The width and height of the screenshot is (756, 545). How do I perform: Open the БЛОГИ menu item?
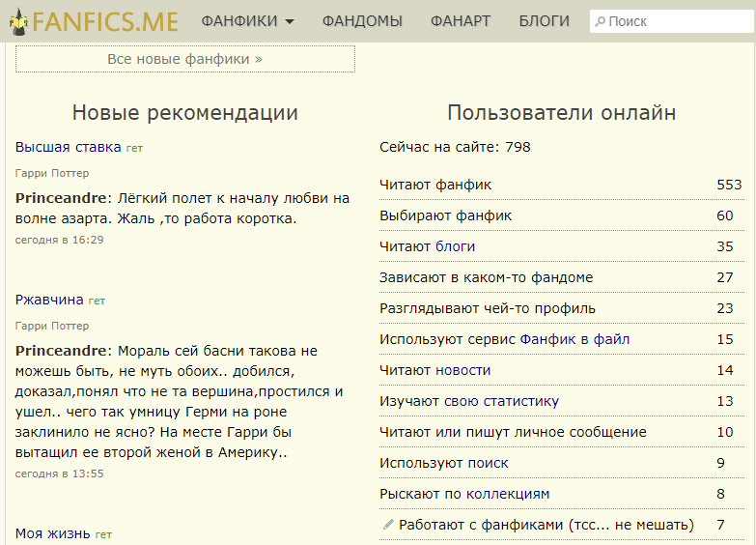click(x=544, y=21)
